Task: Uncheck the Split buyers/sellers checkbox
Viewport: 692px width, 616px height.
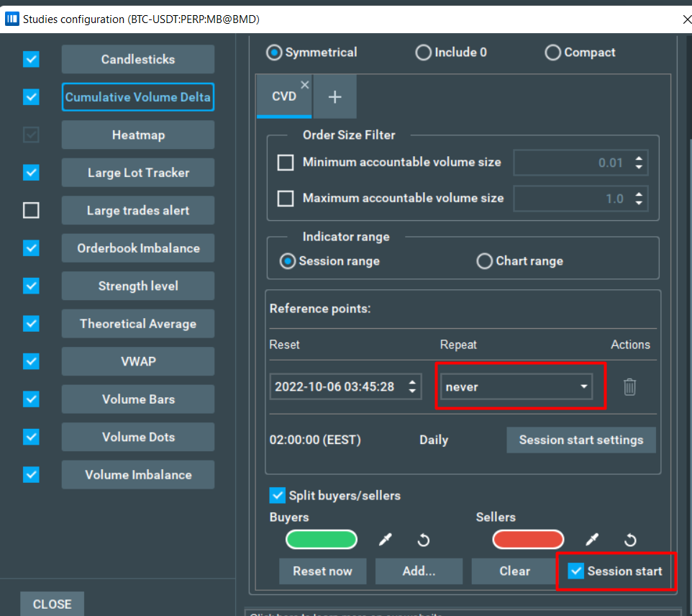Action: point(277,495)
